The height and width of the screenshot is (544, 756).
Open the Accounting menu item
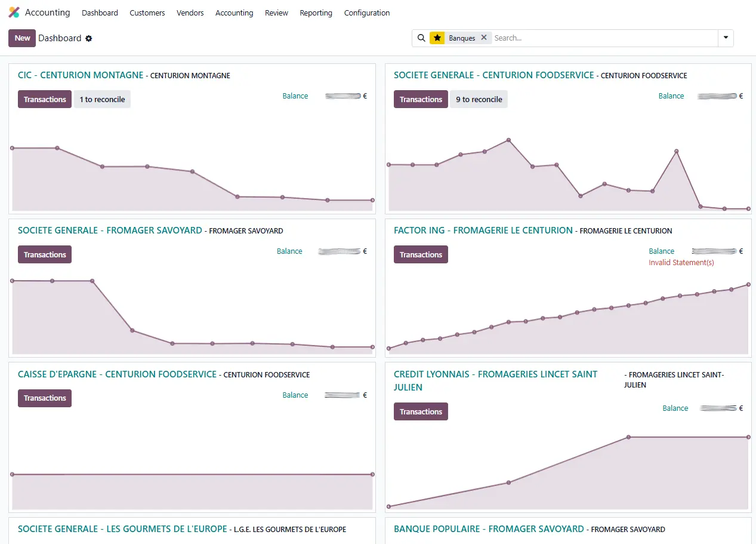[234, 13]
